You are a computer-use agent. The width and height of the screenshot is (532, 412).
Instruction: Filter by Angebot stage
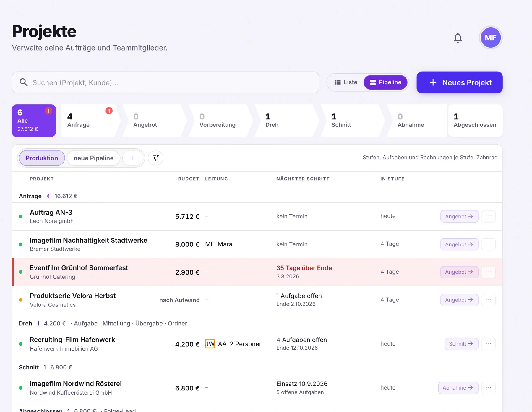coord(155,121)
